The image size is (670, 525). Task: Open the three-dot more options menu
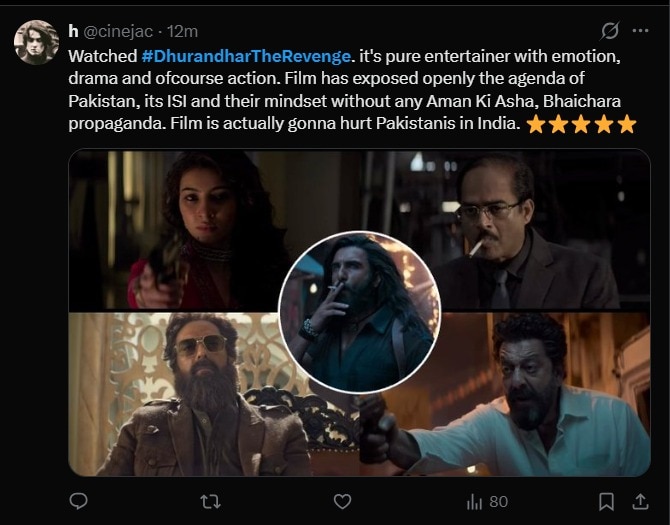641,32
